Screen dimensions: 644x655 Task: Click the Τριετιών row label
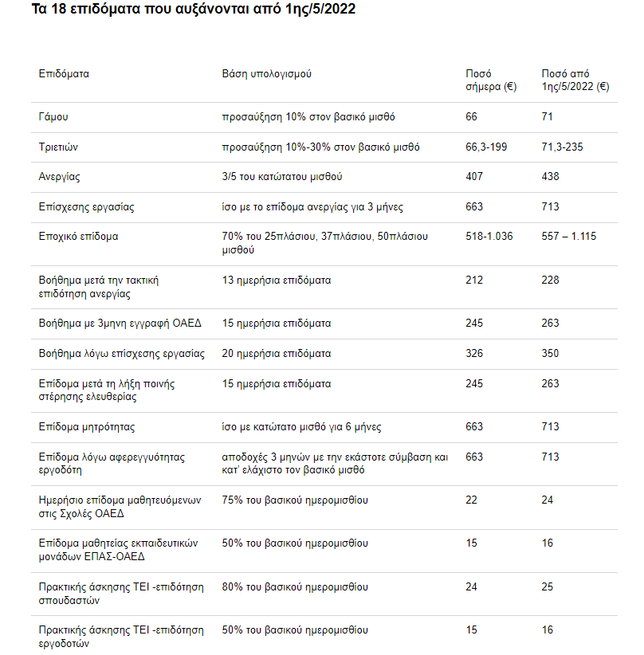point(58,147)
